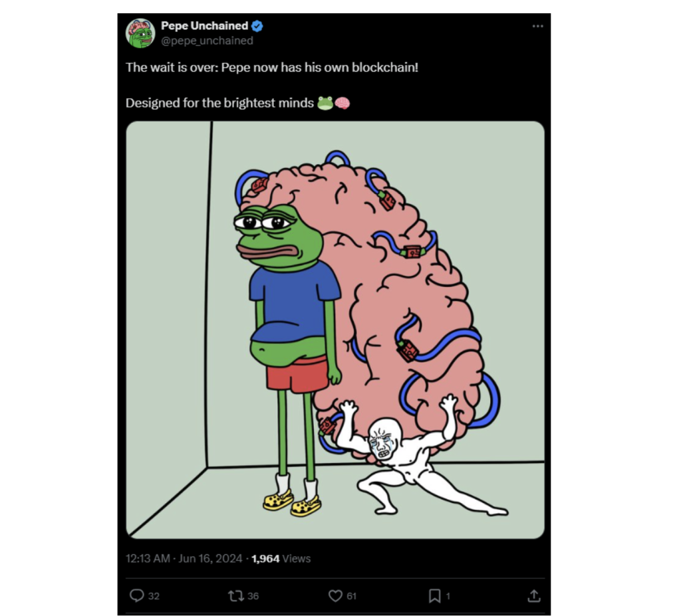Image resolution: width=681 pixels, height=616 pixels.
Task: Click the tweet text about Pepe's blockchain
Action: (271, 68)
